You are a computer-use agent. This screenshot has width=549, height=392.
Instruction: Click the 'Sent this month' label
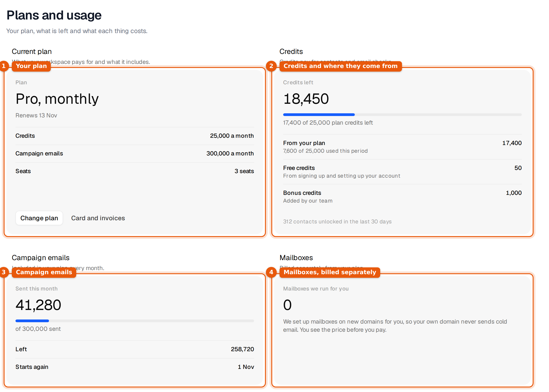point(36,289)
